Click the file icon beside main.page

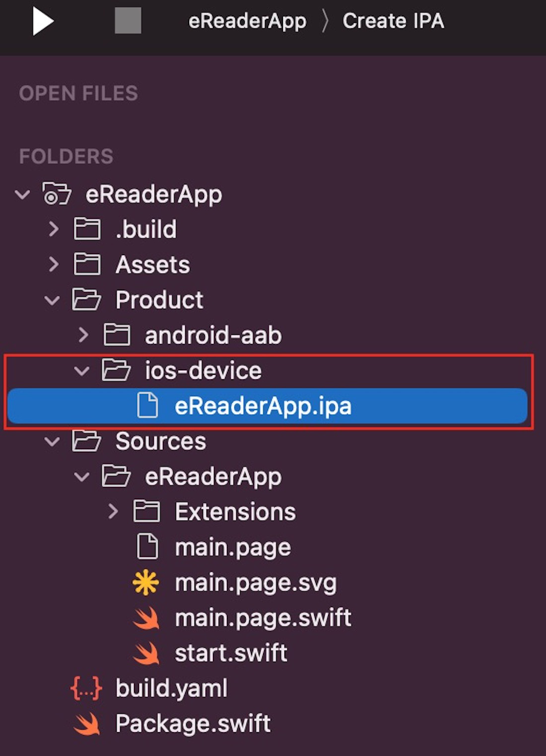pos(147,547)
